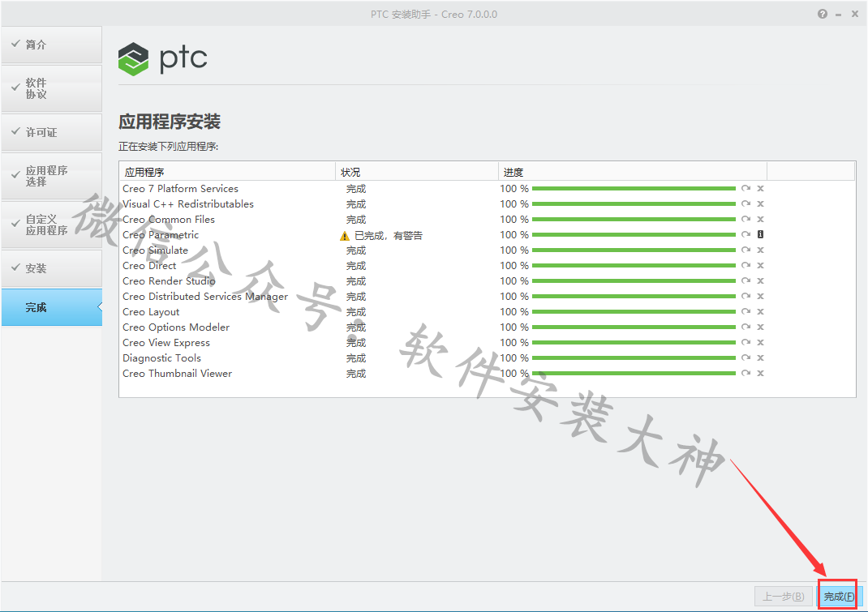Screen dimensions: 868x612
Task: Click the 进度 column header
Action: coord(633,172)
